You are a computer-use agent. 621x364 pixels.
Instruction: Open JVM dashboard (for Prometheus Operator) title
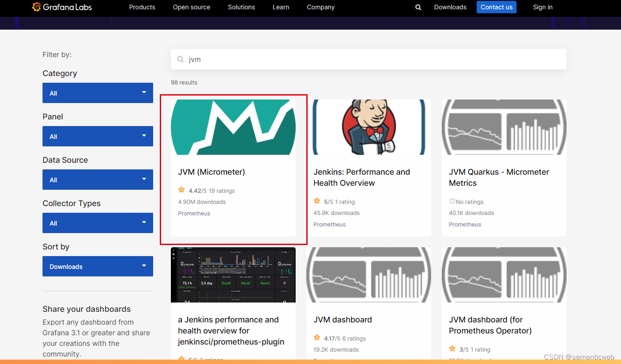coord(490,325)
